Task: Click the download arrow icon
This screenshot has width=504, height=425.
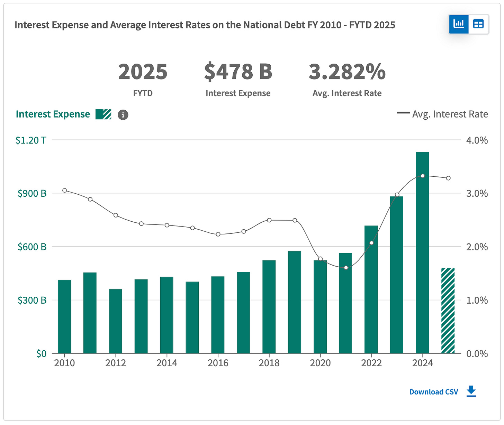Action: coord(471,391)
